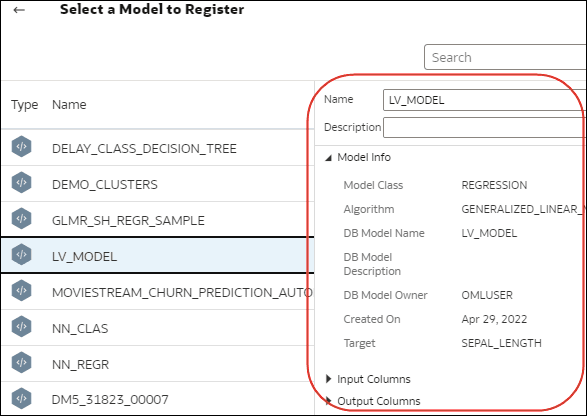This screenshot has width=587, height=416.
Task: Sort by the Name column header
Action: point(69,104)
